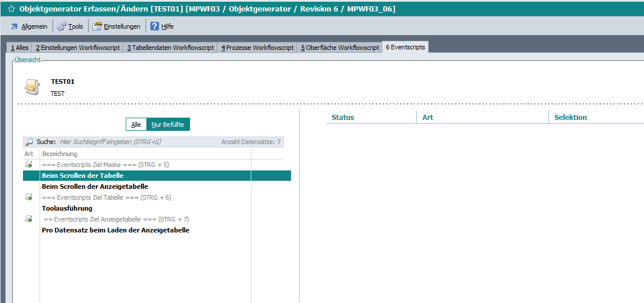This screenshot has height=303, width=644.
Task: Switch to the 1 Alles tab
Action: [20, 48]
